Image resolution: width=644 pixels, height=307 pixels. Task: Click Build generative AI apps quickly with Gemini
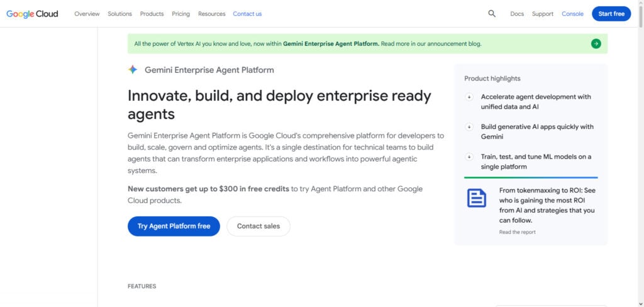[537, 132]
